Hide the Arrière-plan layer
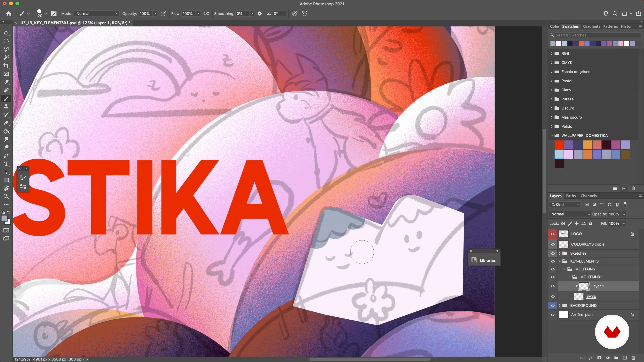The width and height of the screenshot is (644, 362). (x=552, y=315)
